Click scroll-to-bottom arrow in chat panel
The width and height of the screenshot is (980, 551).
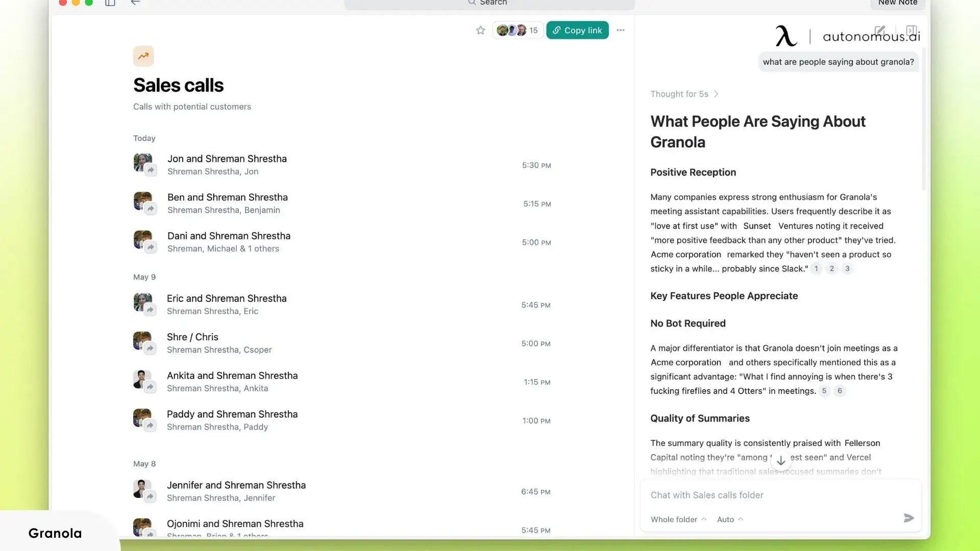tap(780, 461)
